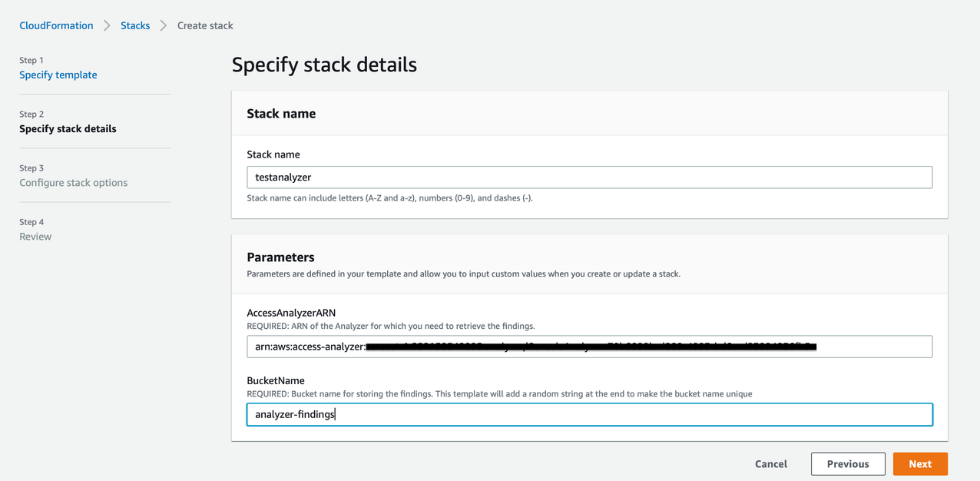Image resolution: width=980 pixels, height=481 pixels.
Task: Select the AccessAnalyzerARN input field
Action: (x=590, y=347)
